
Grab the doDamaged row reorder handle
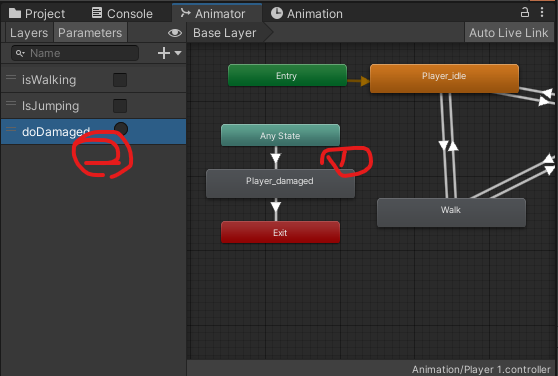(x=11, y=129)
